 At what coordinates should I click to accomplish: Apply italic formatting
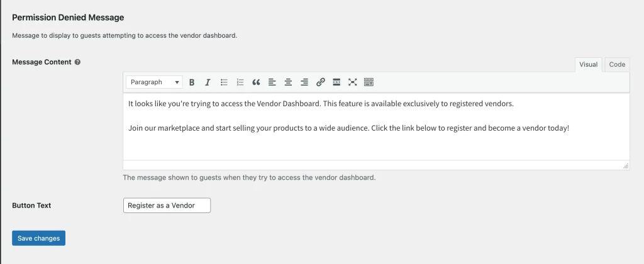tap(208, 82)
